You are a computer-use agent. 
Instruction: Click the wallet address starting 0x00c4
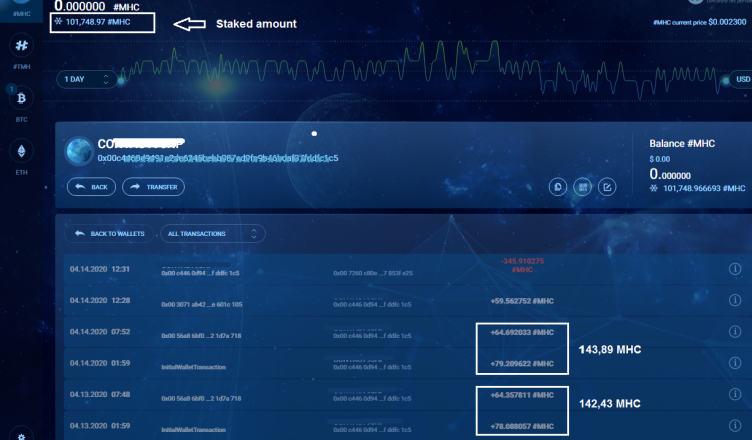point(218,158)
